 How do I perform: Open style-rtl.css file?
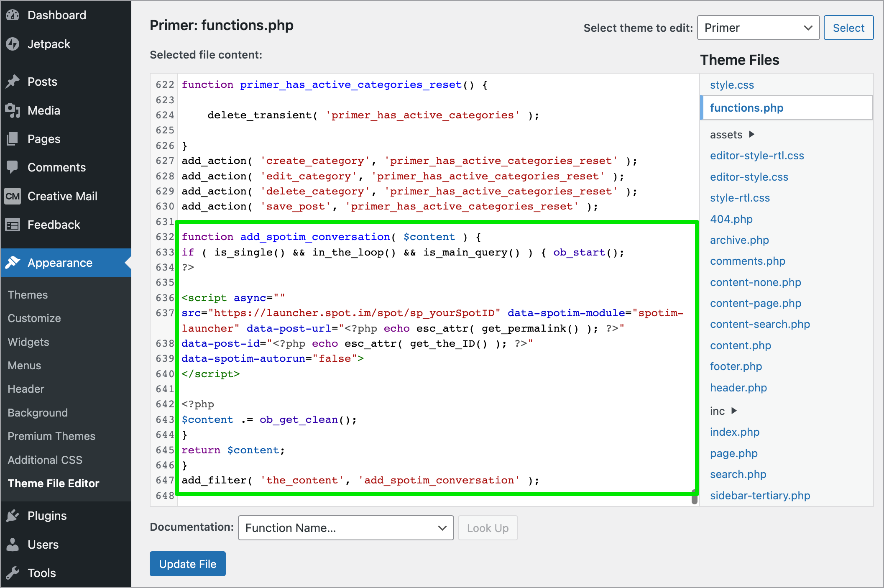click(740, 198)
